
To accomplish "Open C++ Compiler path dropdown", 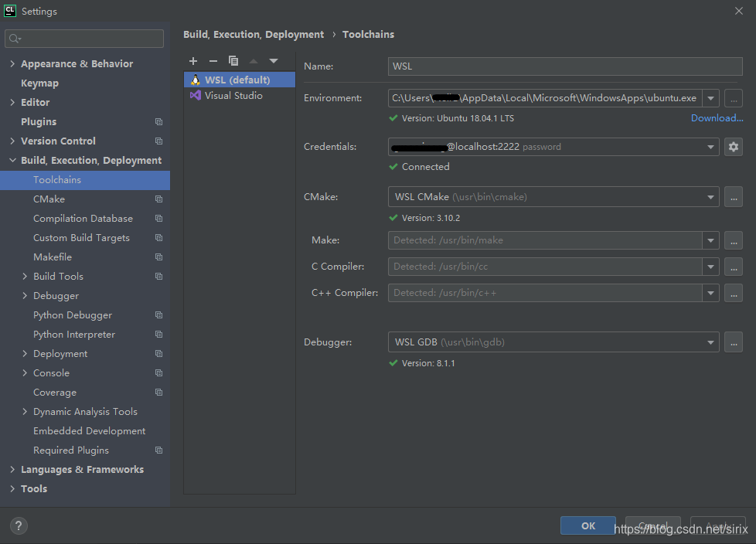I will (710, 293).
